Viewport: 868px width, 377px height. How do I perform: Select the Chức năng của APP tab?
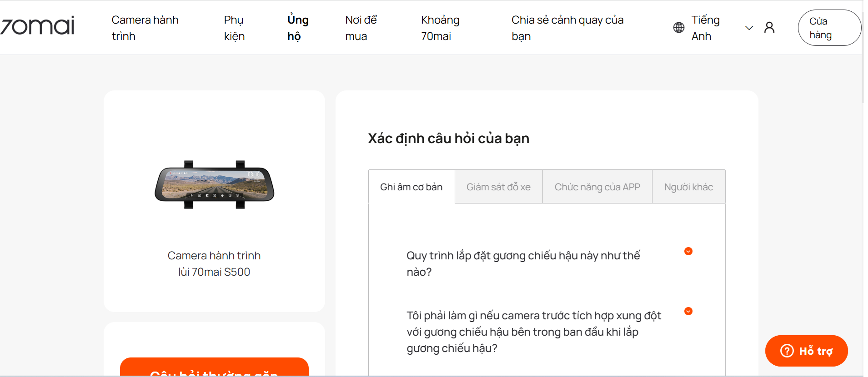pos(597,187)
